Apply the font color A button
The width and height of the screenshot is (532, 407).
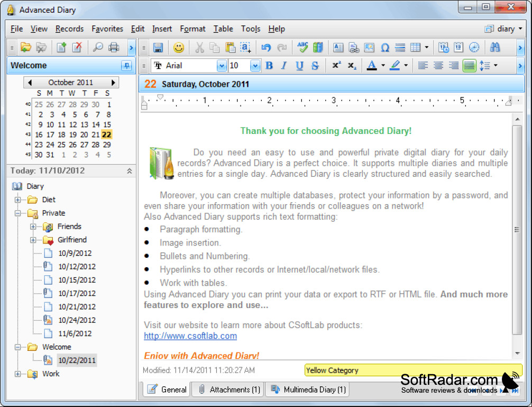(372, 66)
